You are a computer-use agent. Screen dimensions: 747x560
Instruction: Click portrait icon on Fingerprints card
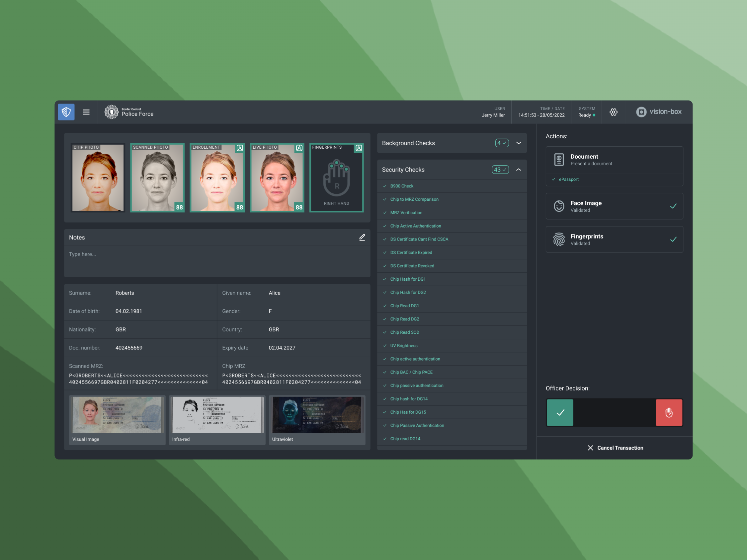click(x=359, y=148)
